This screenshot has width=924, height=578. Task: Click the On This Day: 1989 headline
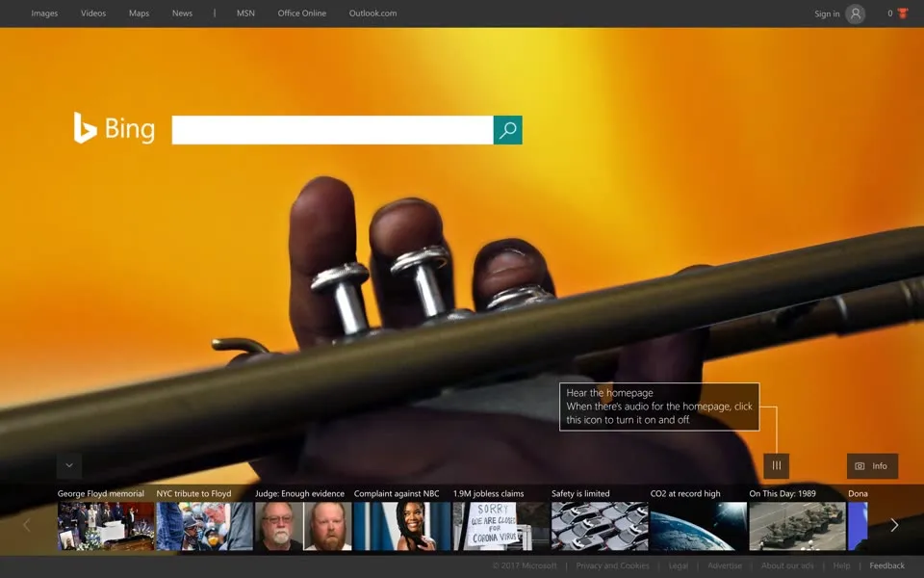(783, 493)
